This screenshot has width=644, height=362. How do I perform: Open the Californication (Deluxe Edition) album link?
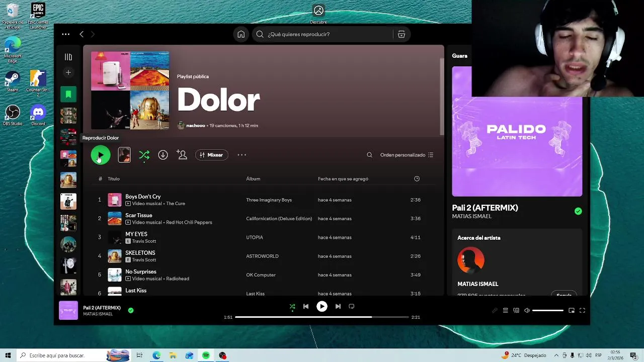coord(279,219)
